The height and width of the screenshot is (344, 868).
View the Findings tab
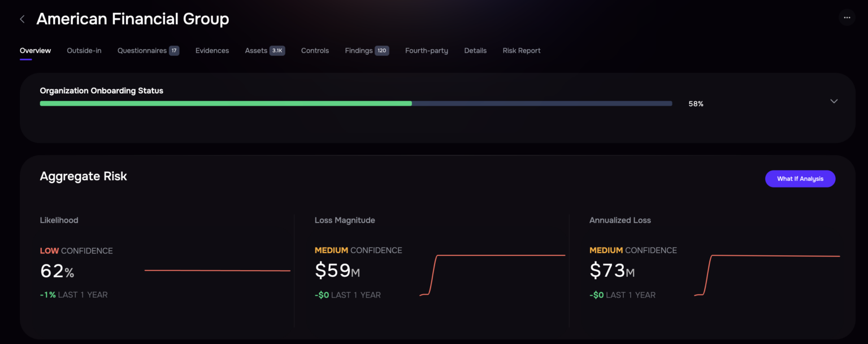[x=359, y=51]
